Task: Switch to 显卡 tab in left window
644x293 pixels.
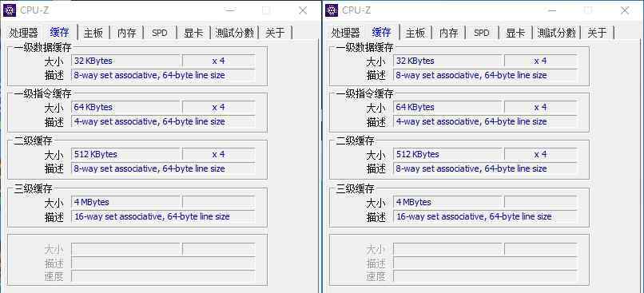Action: tap(193, 33)
